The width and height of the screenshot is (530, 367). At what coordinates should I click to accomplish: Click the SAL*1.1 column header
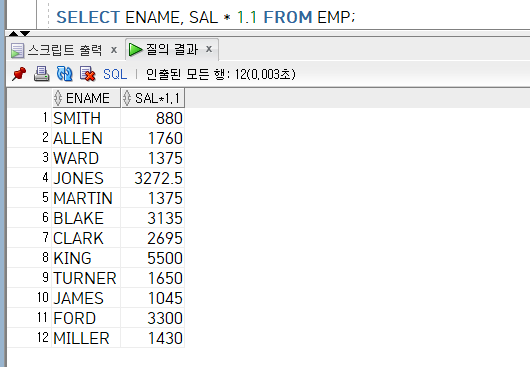153,98
